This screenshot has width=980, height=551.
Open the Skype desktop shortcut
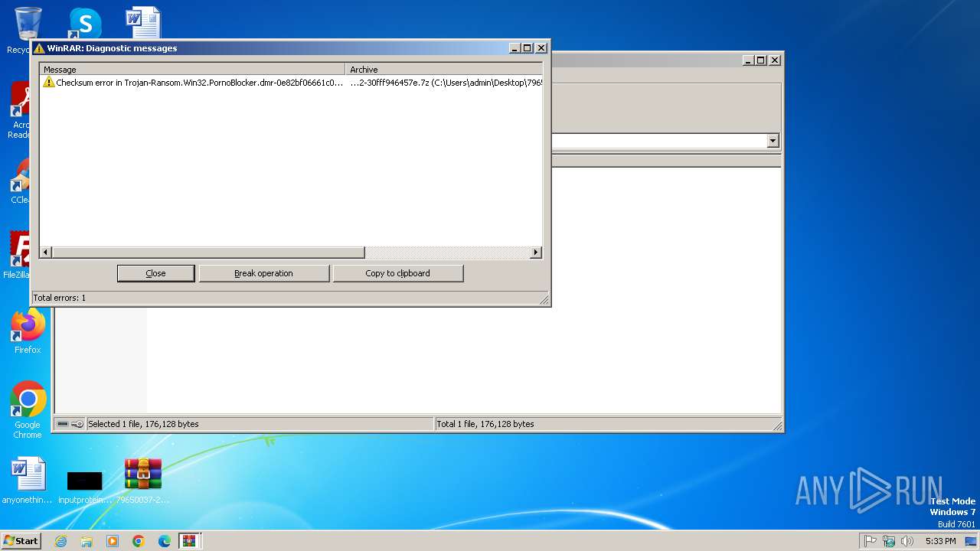coord(85,24)
